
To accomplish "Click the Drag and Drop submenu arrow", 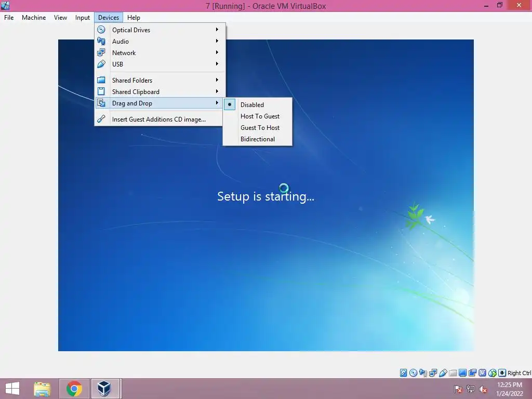I will [217, 103].
